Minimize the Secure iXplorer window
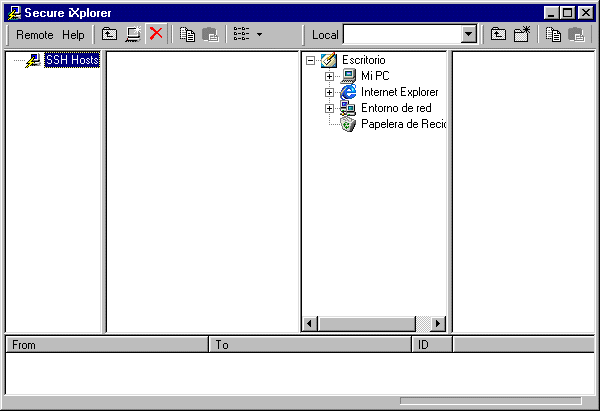Screen dimensions: 600x411 (551, 13)
